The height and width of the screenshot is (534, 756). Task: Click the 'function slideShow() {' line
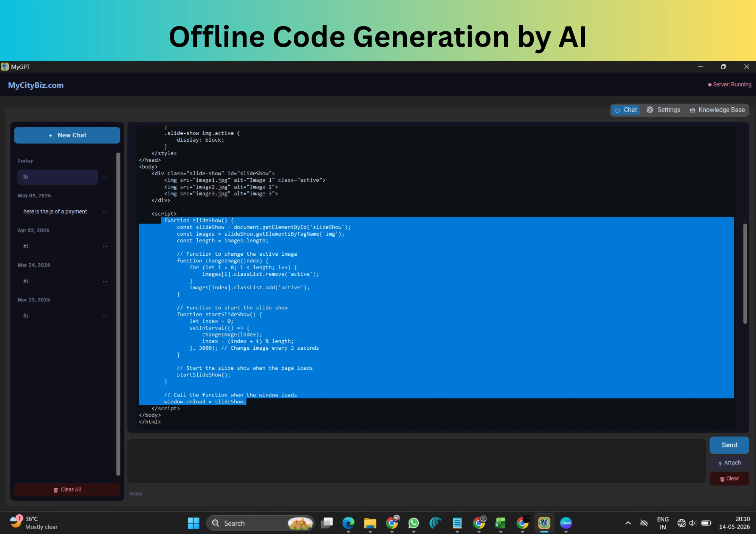(199, 221)
